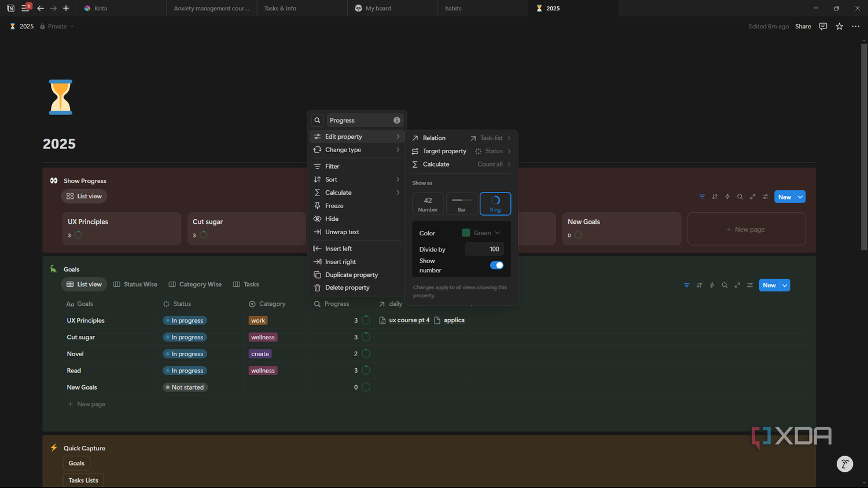Select the Bar display option
Screen dimensions: 868x488
point(462,204)
